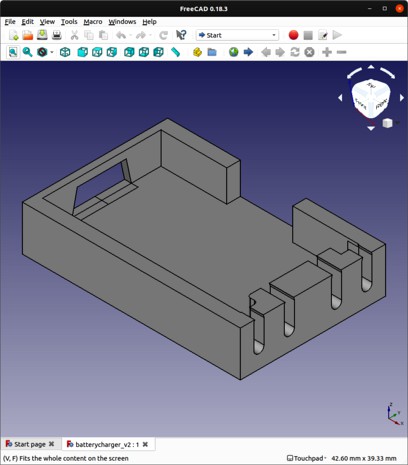Screen dimensions: 408x465
Task: Navigate forward grey right arrow
Action: point(280,52)
